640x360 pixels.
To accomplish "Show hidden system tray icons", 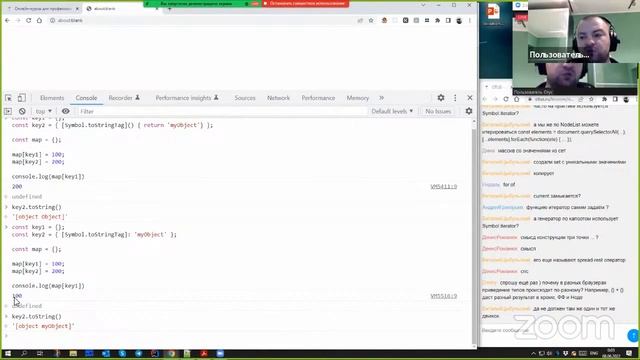I will coord(533,353).
